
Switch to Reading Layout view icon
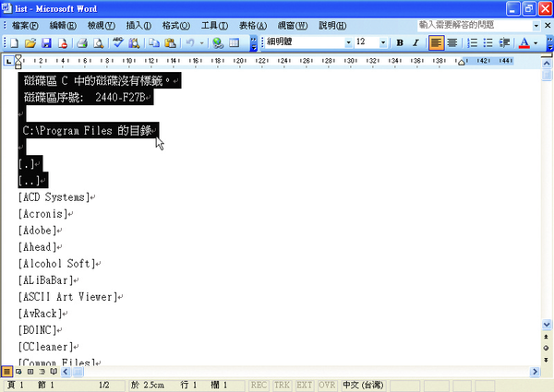(x=54, y=372)
